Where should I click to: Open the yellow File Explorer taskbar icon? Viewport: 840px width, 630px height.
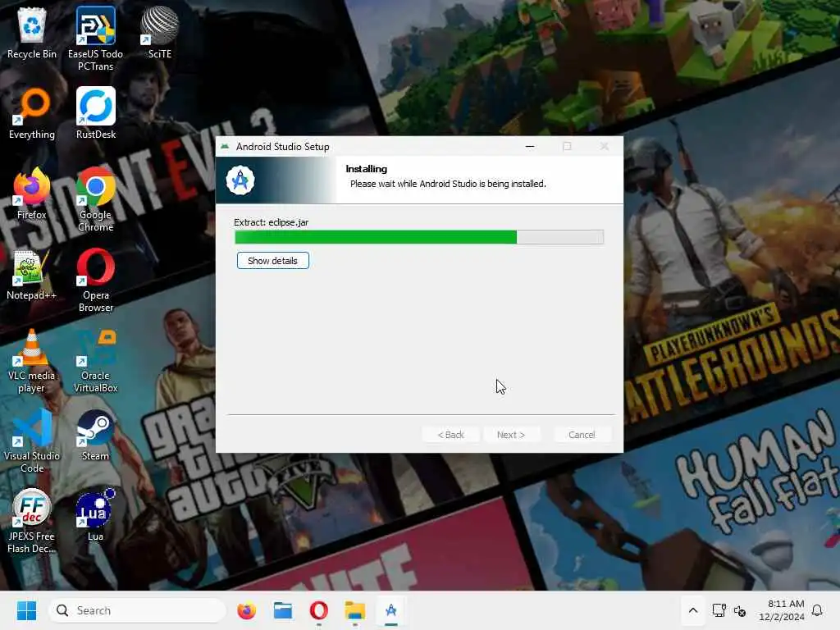coord(354,610)
